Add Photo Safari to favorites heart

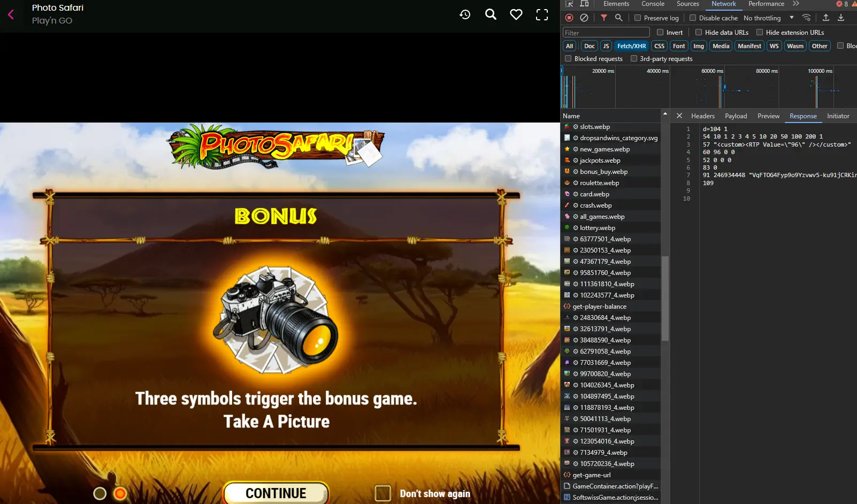(x=516, y=14)
